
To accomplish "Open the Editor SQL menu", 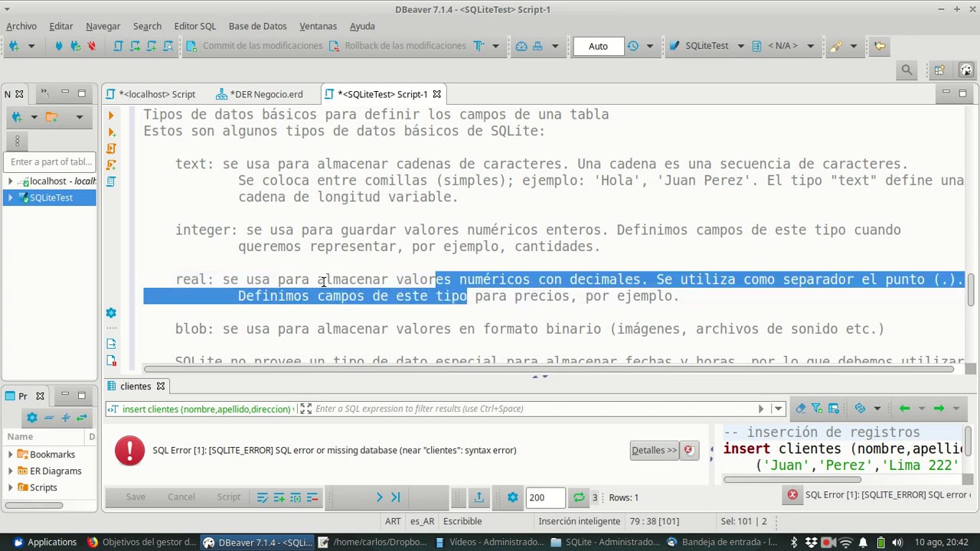I will (x=194, y=26).
